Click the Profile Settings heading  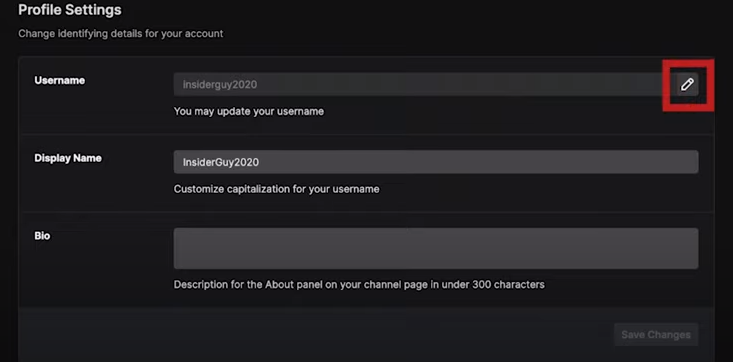pyautogui.click(x=70, y=10)
